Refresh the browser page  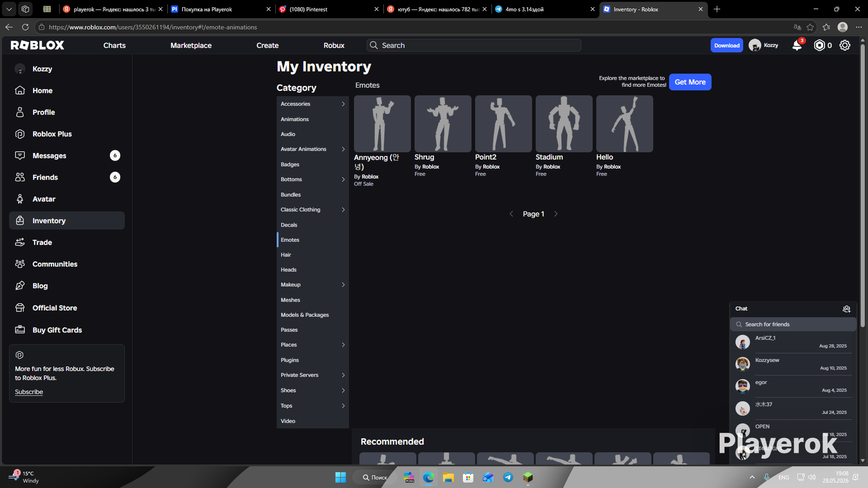[x=25, y=27]
